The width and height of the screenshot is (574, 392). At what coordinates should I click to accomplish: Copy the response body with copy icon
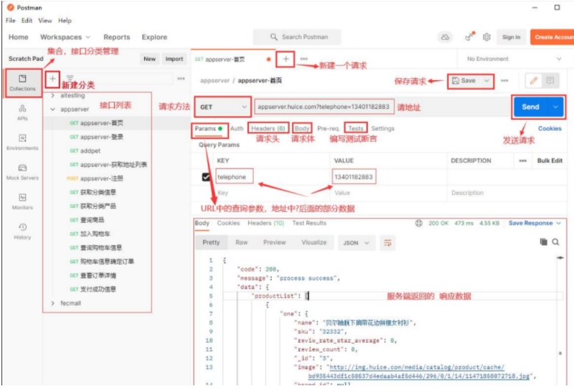544,242
